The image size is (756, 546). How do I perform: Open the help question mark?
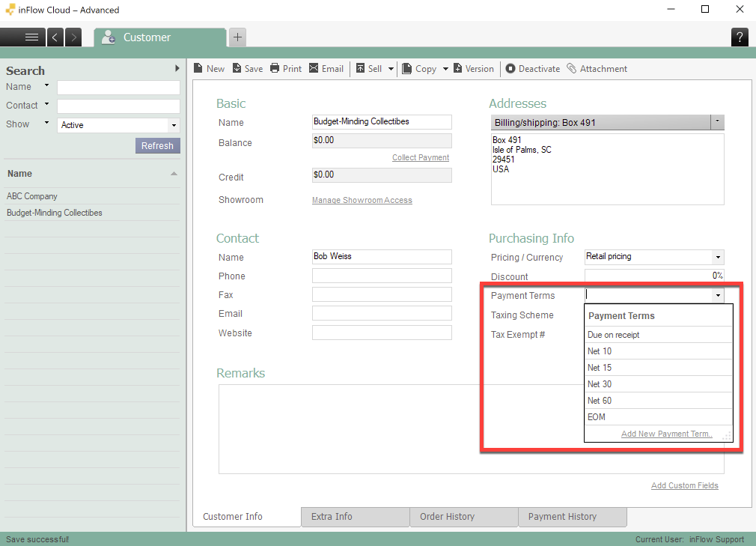[x=740, y=37]
